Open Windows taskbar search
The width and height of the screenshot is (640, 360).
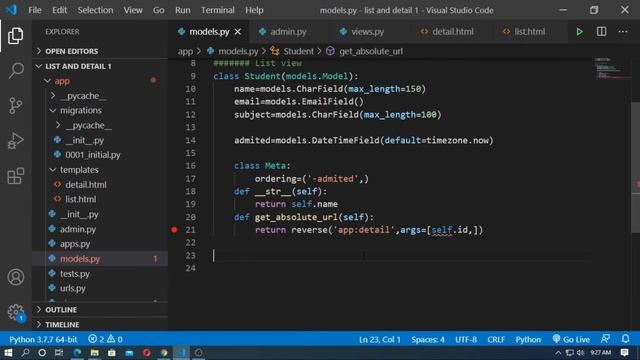tap(25, 352)
